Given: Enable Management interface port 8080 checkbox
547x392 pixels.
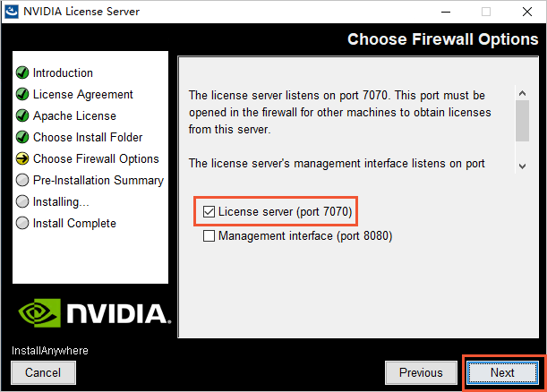Looking at the screenshot, I should [x=209, y=236].
